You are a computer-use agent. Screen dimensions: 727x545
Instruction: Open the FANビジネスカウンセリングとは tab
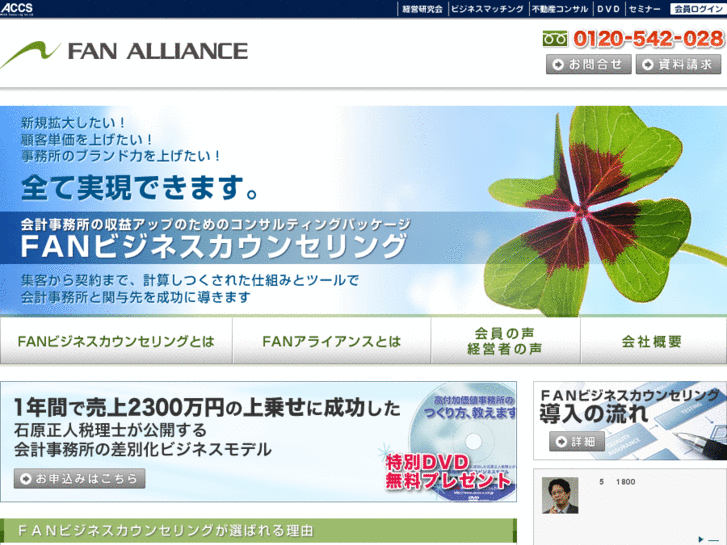pyautogui.click(x=116, y=341)
